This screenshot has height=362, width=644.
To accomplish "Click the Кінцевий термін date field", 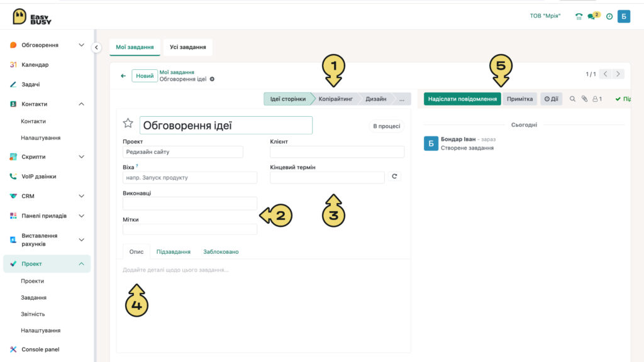I will 327,177.
